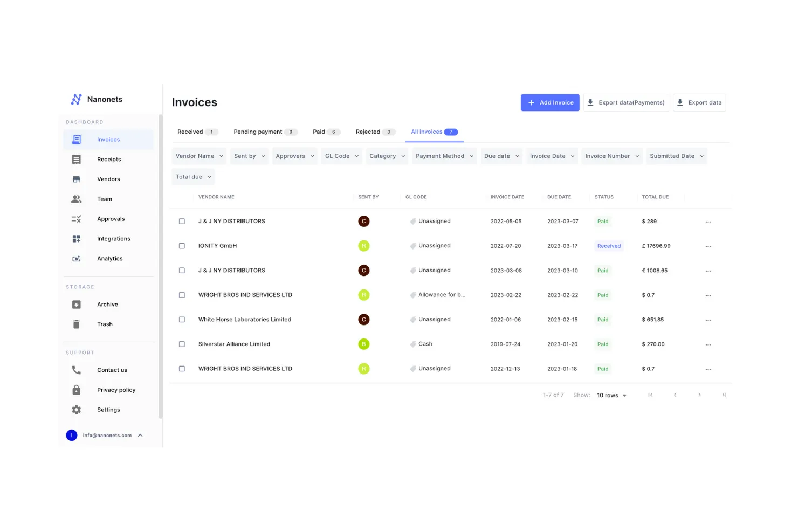
Task: Click the sidebar vertical scrollbar
Action: (160, 267)
